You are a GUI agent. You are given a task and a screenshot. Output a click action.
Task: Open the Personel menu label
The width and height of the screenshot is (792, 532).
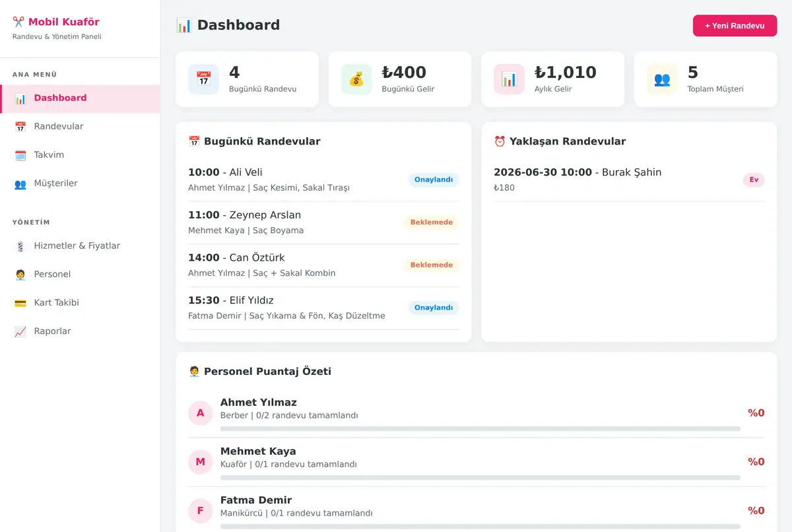coord(52,275)
